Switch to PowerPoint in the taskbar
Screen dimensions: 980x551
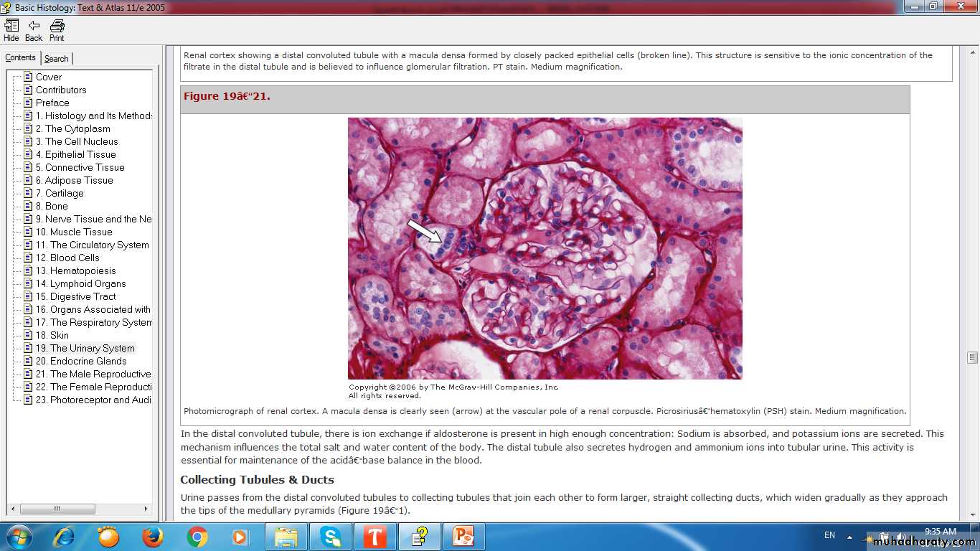tap(463, 537)
